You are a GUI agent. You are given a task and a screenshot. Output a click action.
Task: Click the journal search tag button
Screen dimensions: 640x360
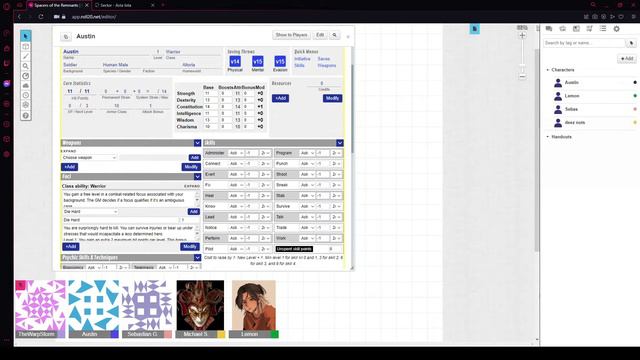point(631,43)
